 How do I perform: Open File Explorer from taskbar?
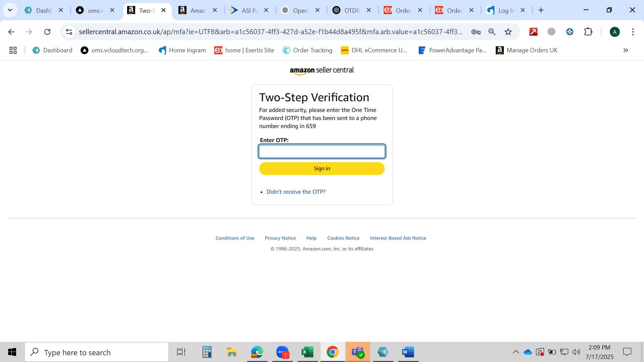pos(232,352)
